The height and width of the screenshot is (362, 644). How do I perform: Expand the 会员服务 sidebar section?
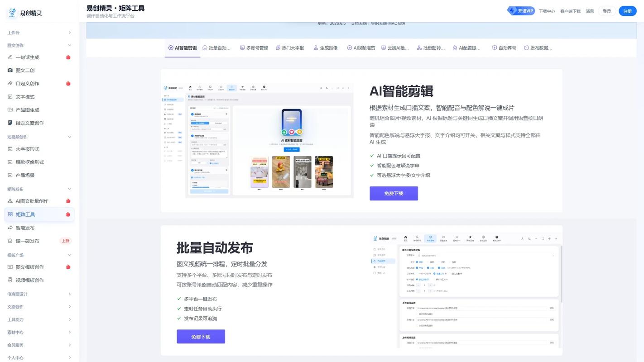[x=39, y=345]
